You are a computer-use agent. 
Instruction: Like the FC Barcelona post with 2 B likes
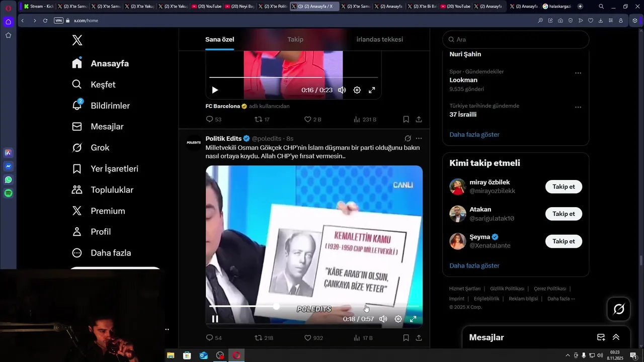point(312,119)
